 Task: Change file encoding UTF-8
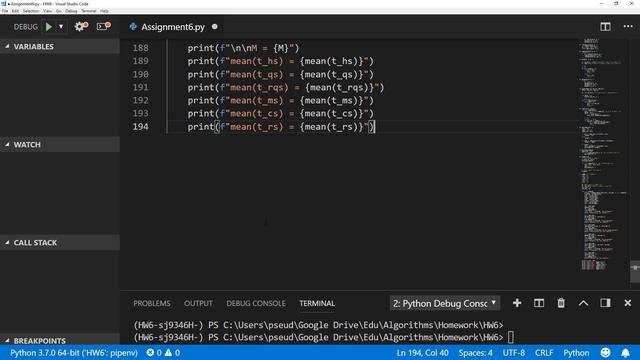(513, 353)
